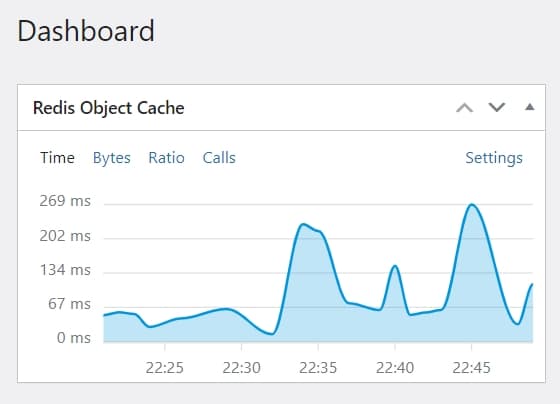Switch to the Bytes metric tab
The image size is (560, 404).
[111, 158]
